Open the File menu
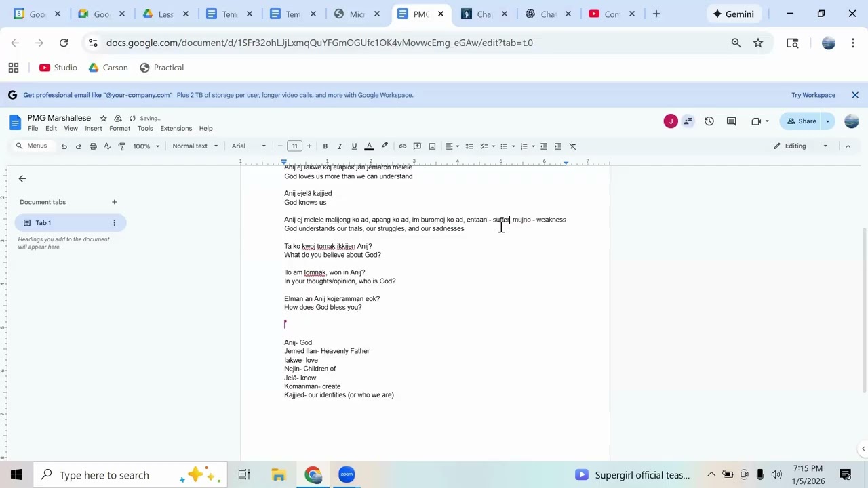Image resolution: width=868 pixels, height=488 pixels. click(33, 129)
